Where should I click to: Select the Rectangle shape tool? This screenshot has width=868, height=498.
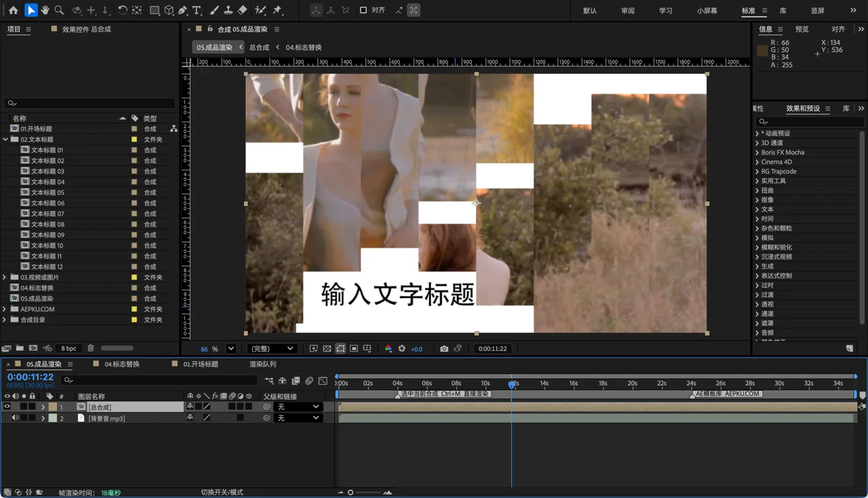(155, 10)
